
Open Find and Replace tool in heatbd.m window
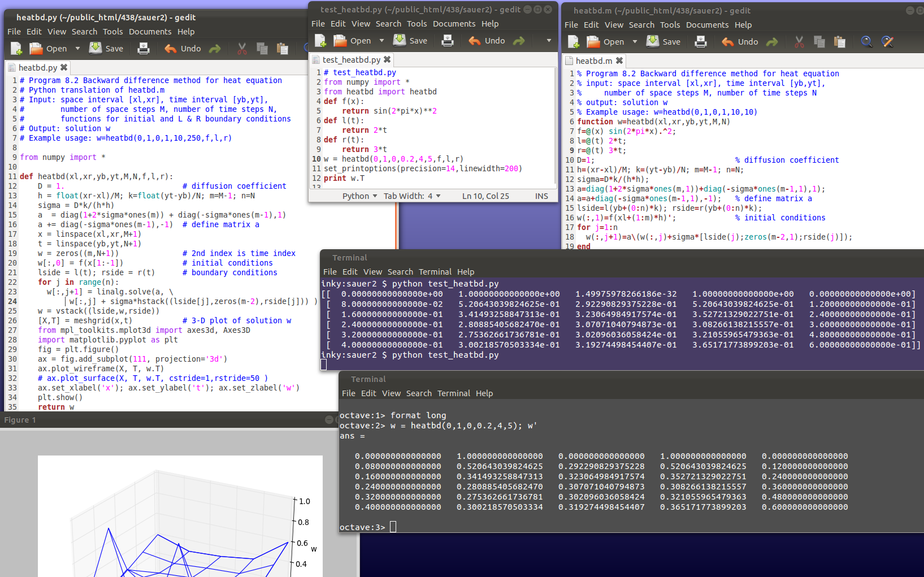pos(887,42)
